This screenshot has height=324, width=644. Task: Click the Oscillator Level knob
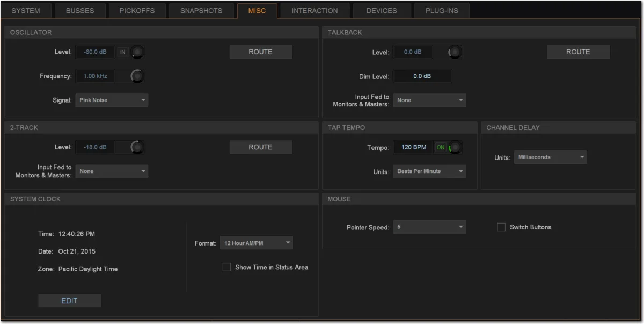click(137, 52)
